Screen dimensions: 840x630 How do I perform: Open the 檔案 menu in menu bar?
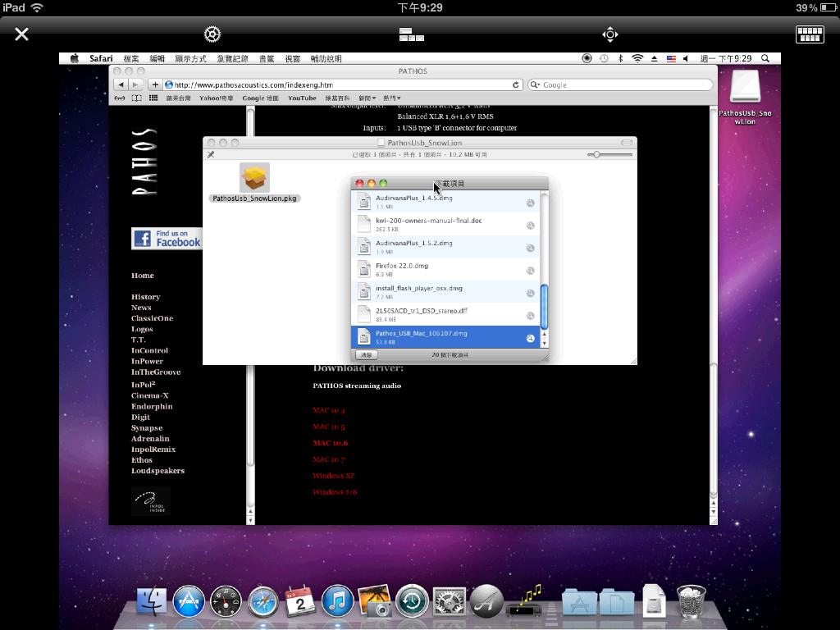(x=131, y=58)
